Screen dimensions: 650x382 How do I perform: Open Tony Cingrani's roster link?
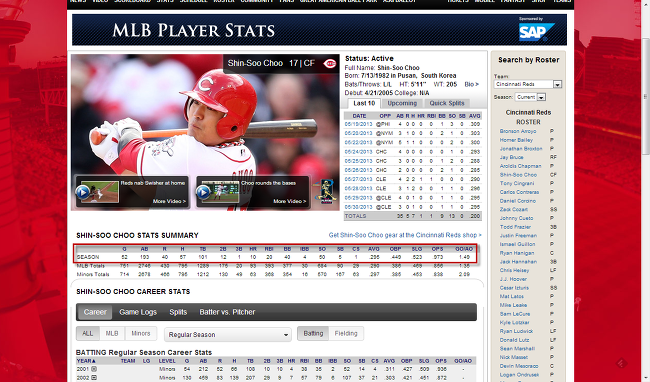point(517,183)
